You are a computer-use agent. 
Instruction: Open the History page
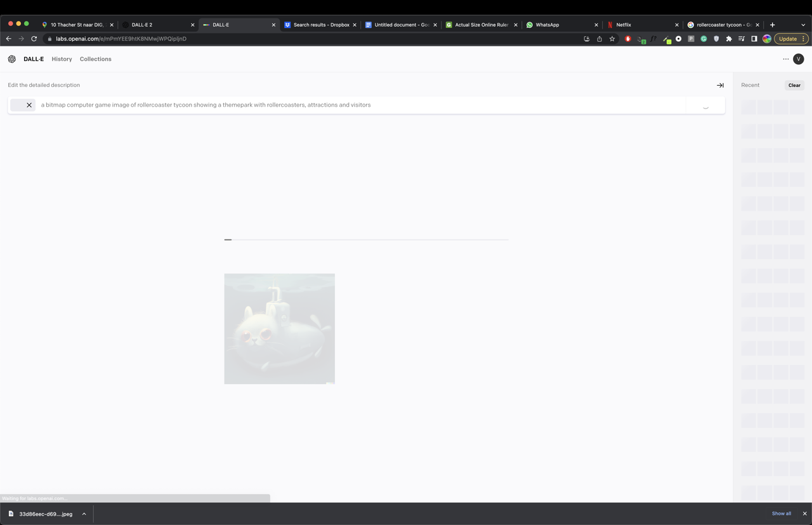(x=62, y=59)
